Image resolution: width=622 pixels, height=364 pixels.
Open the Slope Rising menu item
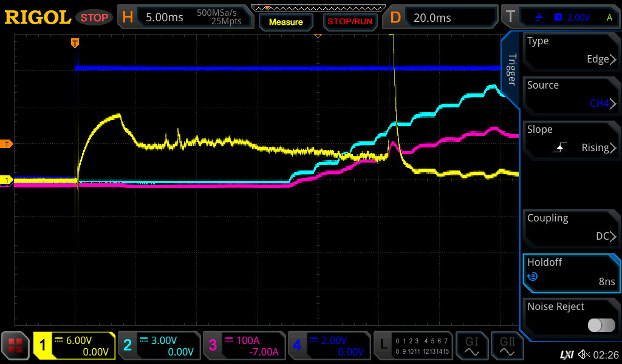coord(571,140)
